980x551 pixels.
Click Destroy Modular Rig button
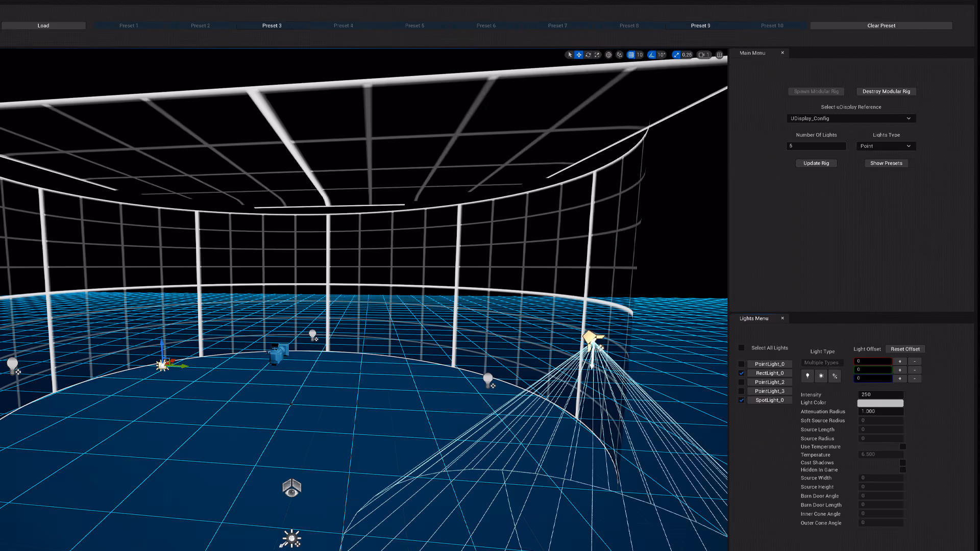(886, 91)
